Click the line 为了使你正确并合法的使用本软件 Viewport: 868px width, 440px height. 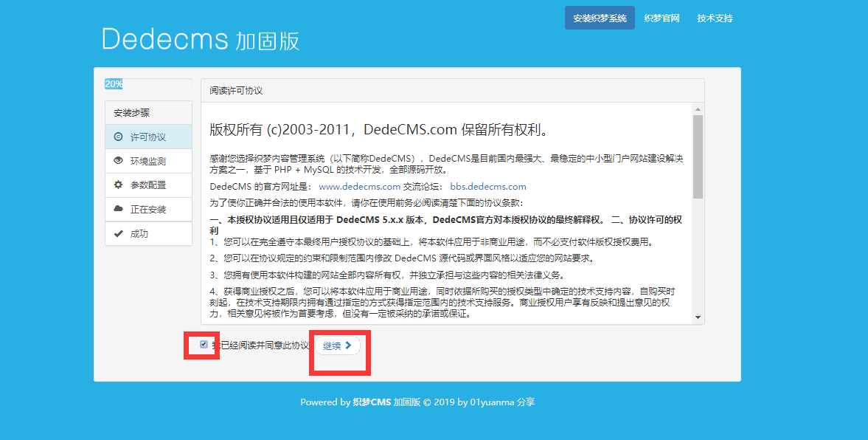[x=366, y=203]
